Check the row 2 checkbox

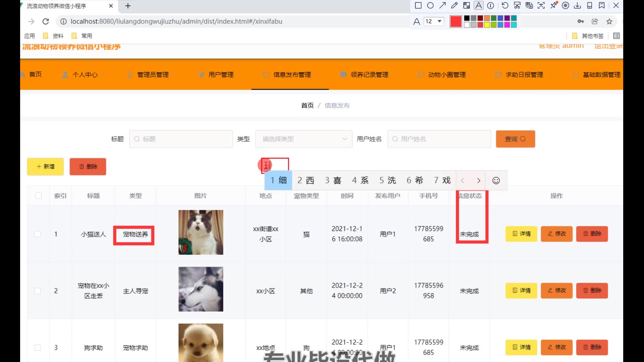38,291
